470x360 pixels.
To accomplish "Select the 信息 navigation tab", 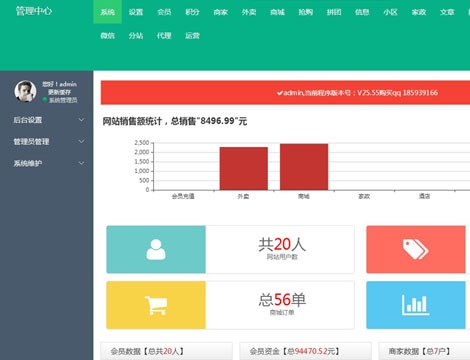I will pyautogui.click(x=362, y=12).
